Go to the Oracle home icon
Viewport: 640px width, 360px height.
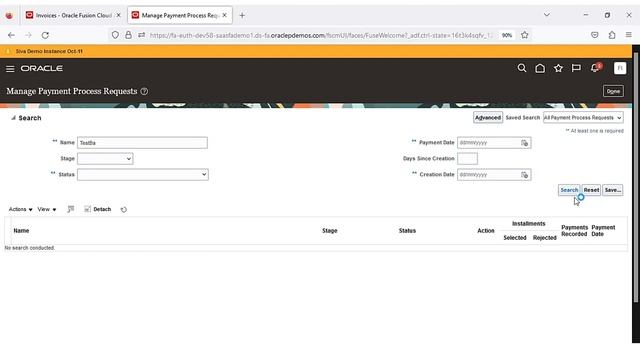(x=540, y=68)
